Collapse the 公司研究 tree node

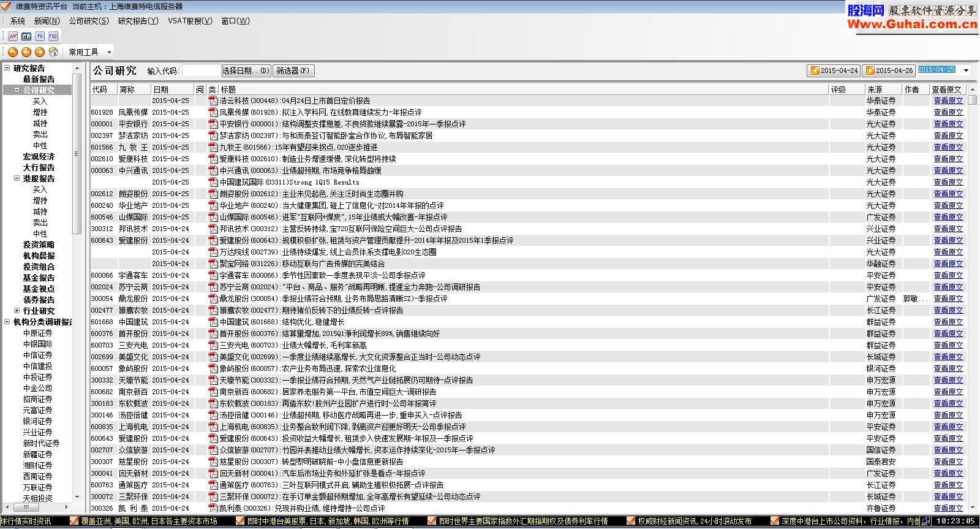pos(17,90)
